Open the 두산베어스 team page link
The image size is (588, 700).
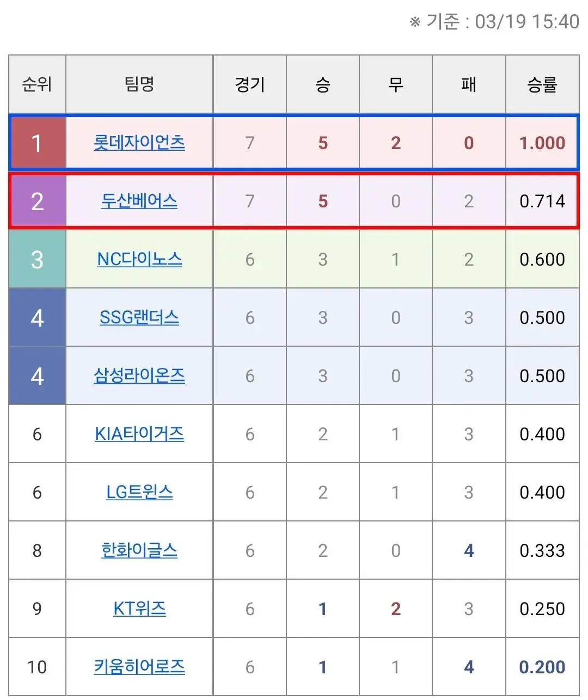tap(139, 201)
